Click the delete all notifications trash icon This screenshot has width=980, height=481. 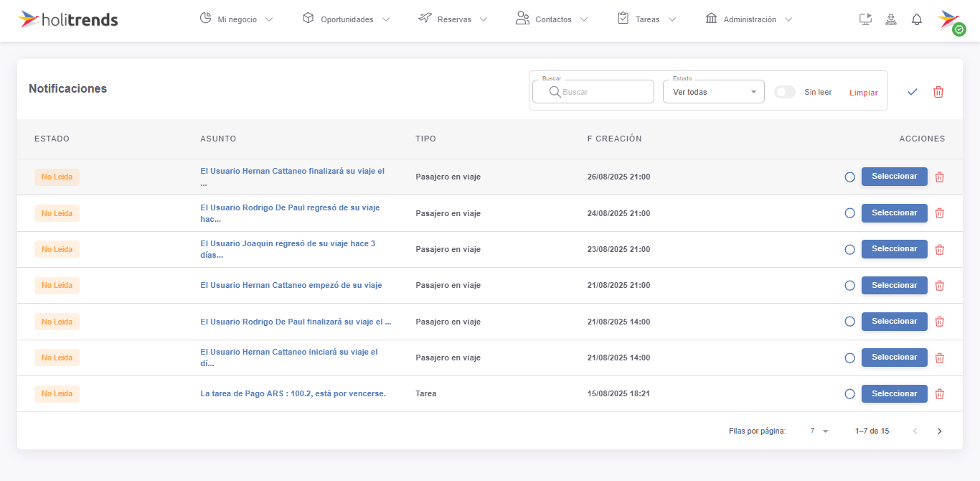tap(938, 92)
